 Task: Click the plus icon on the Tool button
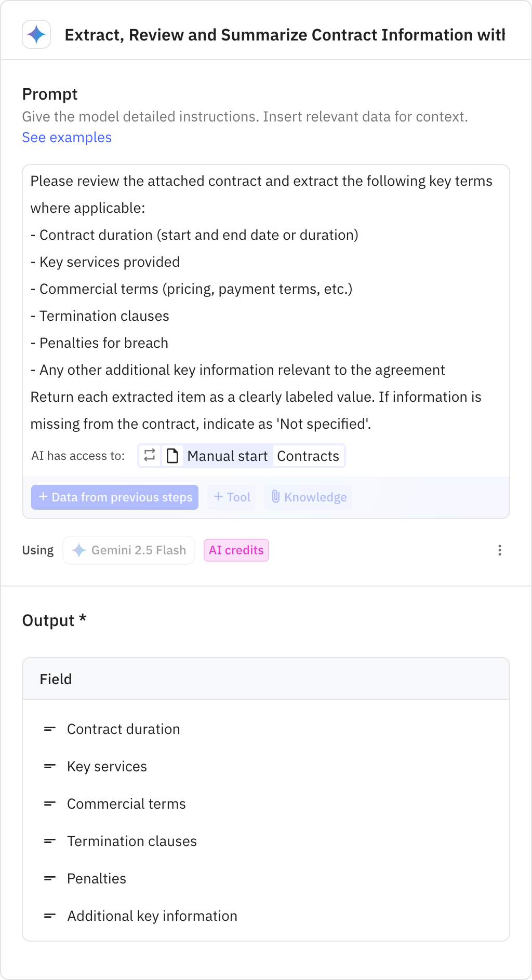pyautogui.click(x=219, y=497)
